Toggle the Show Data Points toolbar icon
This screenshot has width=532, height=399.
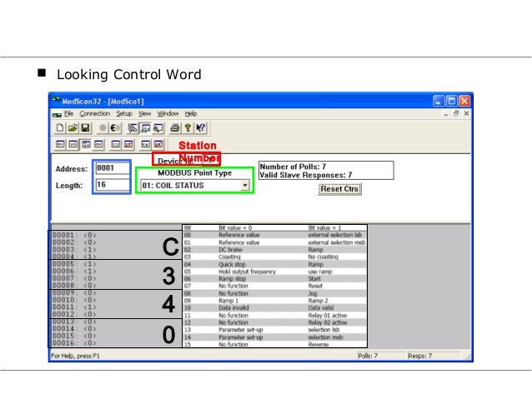(146, 127)
